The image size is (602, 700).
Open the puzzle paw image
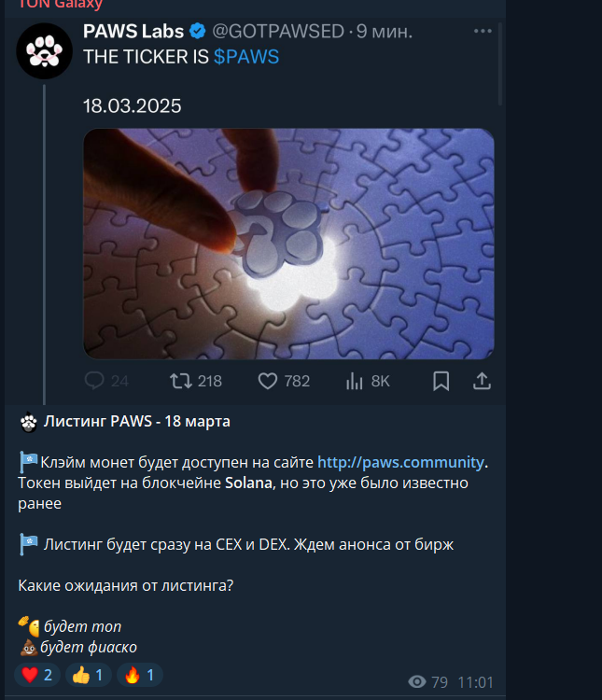point(288,244)
